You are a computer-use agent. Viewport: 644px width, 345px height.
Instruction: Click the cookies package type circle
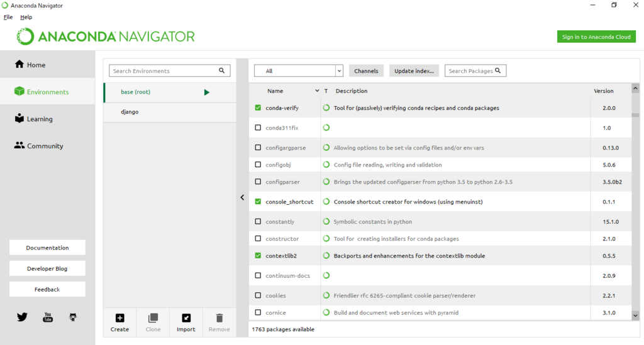tap(326, 295)
